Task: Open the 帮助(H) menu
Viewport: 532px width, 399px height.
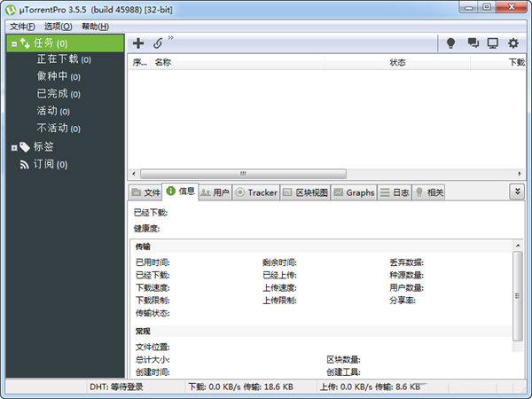Action: tap(96, 27)
